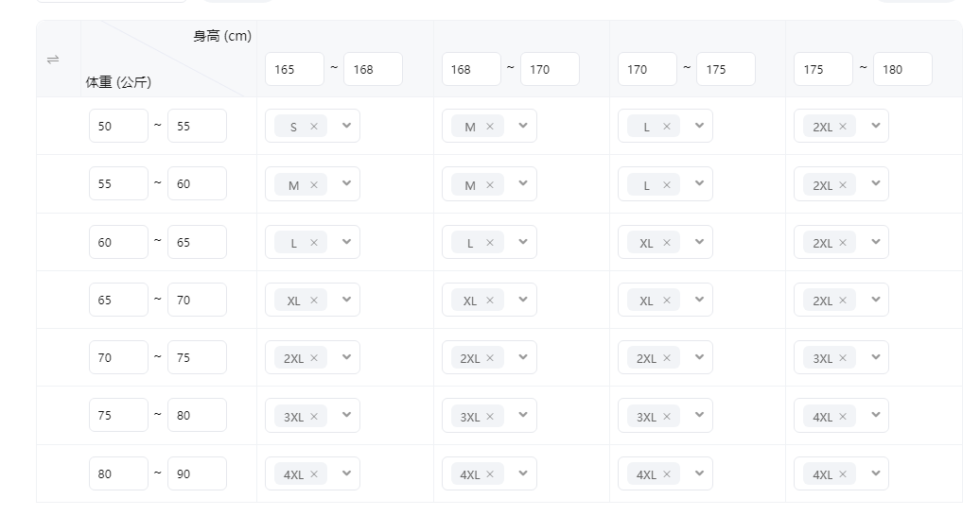Remove the 2XL tag in 50~55 row, 175~180 column

[843, 127]
